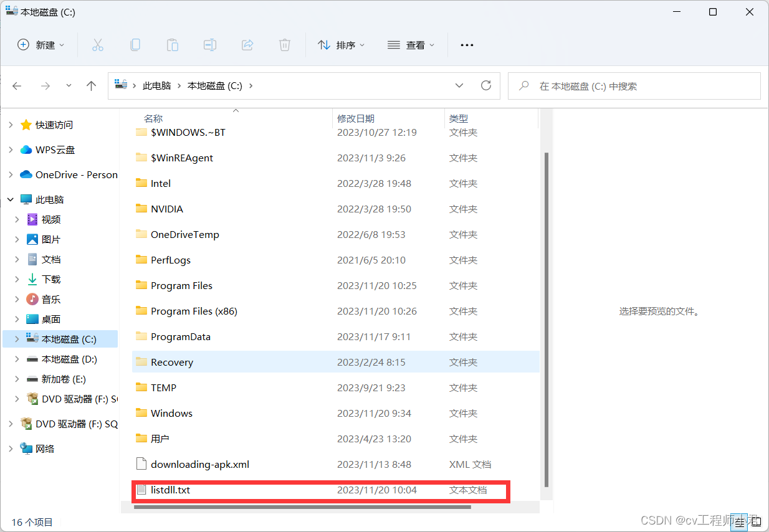Refresh the folder view
Screen dimensions: 769x532
[x=486, y=85]
